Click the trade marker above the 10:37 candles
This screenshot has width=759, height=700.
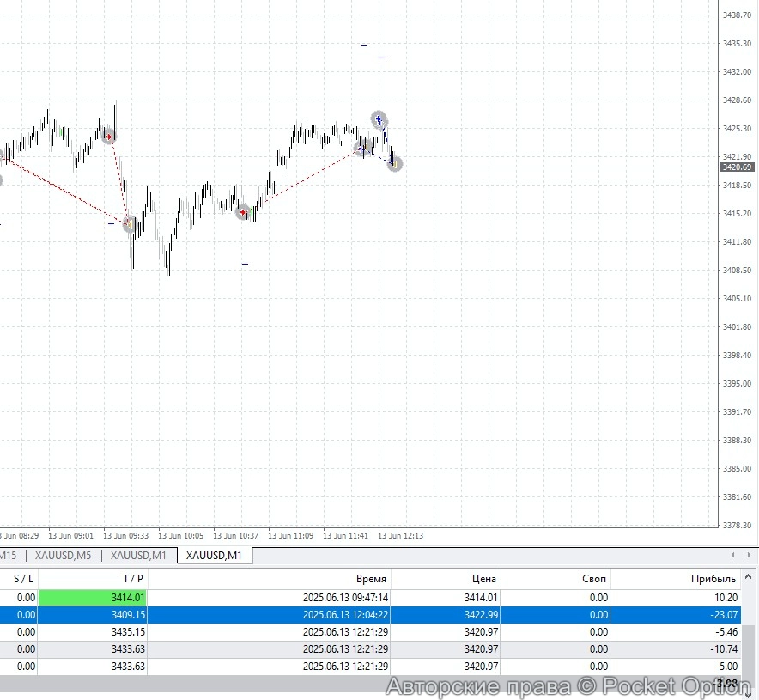pyautogui.click(x=244, y=211)
